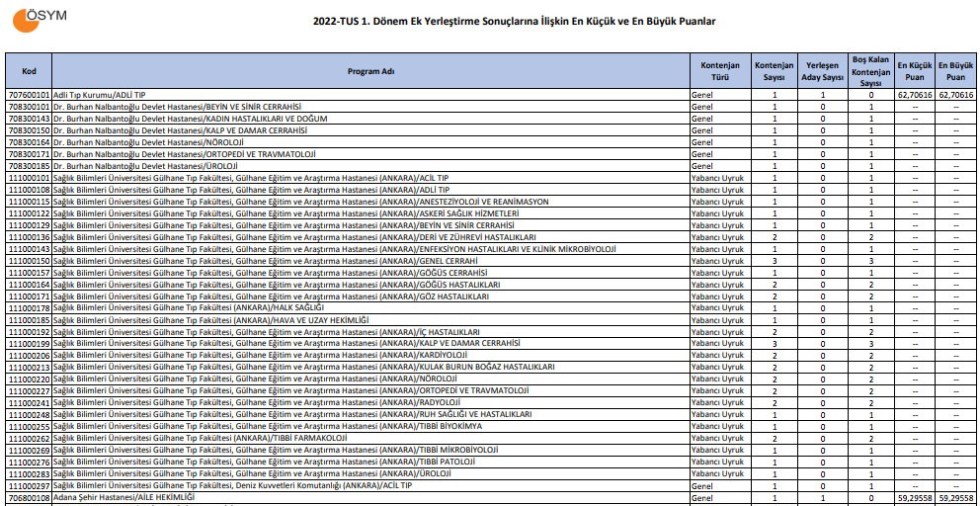Viewport: 980px width, 506px height.
Task: Click the En Küçük Puan header
Action: [x=914, y=71]
